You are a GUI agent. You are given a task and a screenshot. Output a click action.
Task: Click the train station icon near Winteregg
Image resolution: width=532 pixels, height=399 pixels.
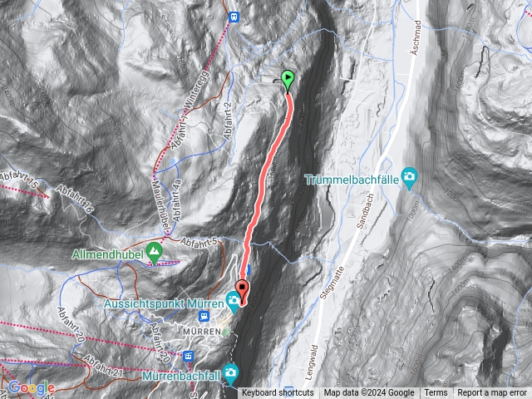click(x=234, y=17)
